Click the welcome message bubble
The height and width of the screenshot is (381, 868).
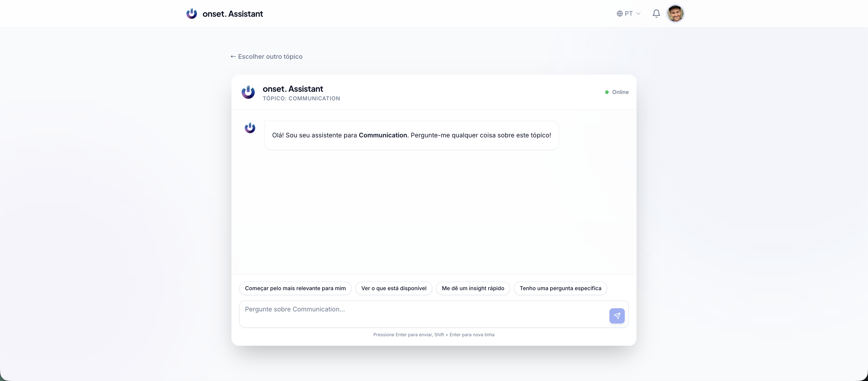pyautogui.click(x=411, y=135)
